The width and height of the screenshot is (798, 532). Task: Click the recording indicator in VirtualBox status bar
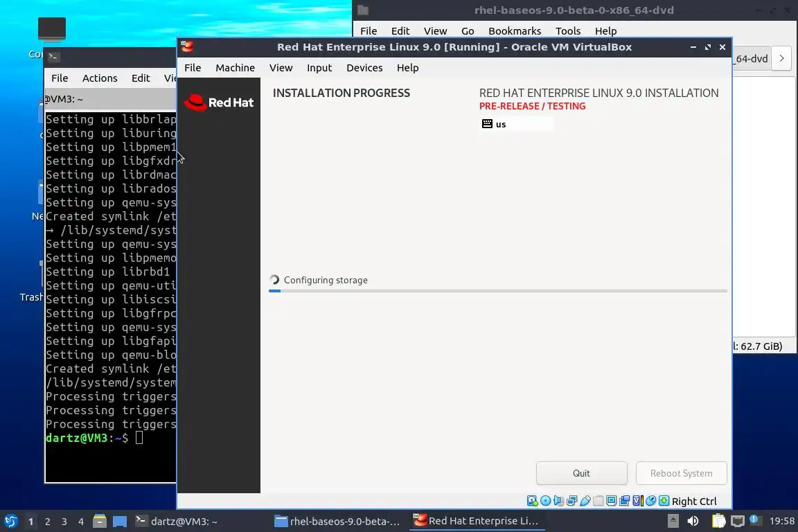[624, 501]
